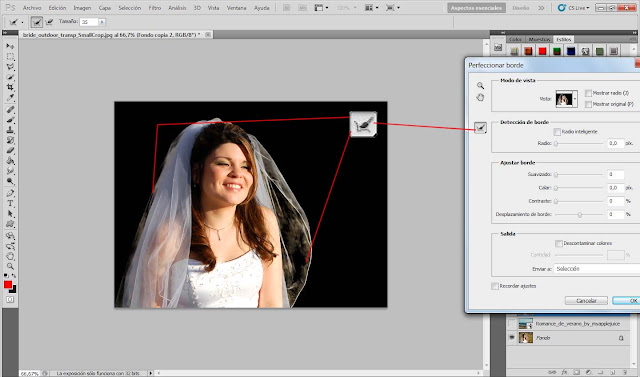The image size is (640, 377).
Task: Select the Spot Healing Brush tool
Action: (10, 110)
